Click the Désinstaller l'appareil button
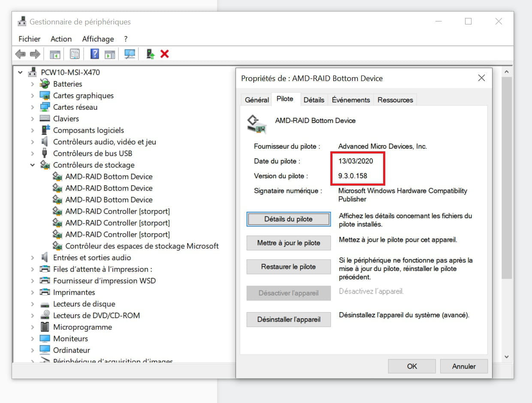532x403 pixels. pos(289,319)
